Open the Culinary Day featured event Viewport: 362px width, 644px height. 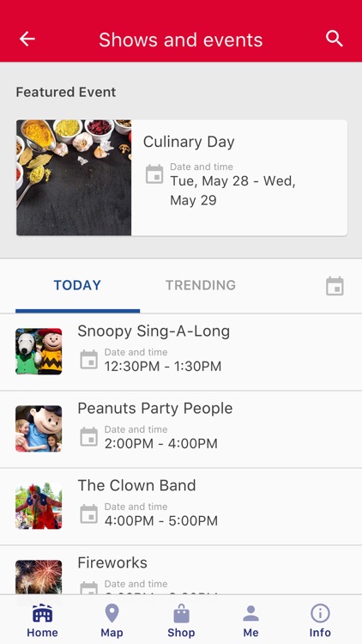coord(182,178)
